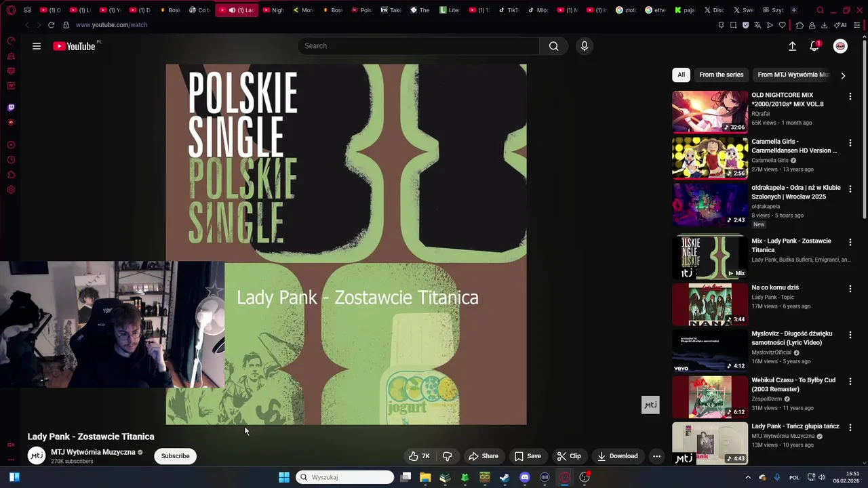This screenshot has height=488, width=868.
Task: Open the MTJ channel avatar
Action: tap(37, 456)
